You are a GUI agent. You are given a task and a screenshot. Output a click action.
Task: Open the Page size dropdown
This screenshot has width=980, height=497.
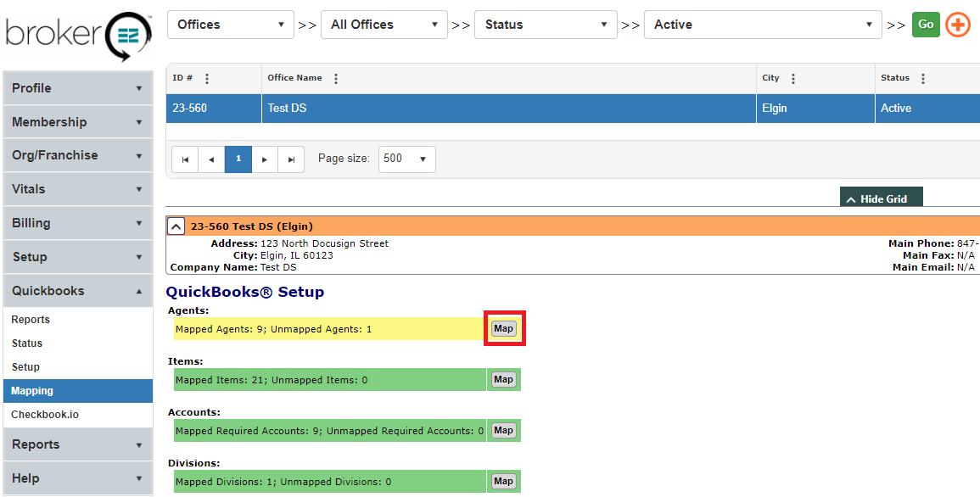point(406,159)
